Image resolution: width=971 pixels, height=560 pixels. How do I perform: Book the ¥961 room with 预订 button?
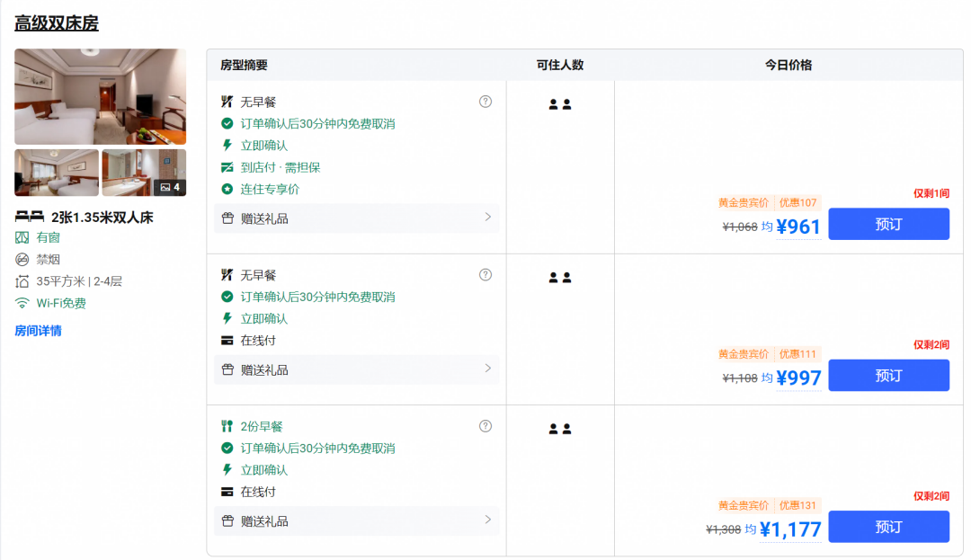pos(888,224)
